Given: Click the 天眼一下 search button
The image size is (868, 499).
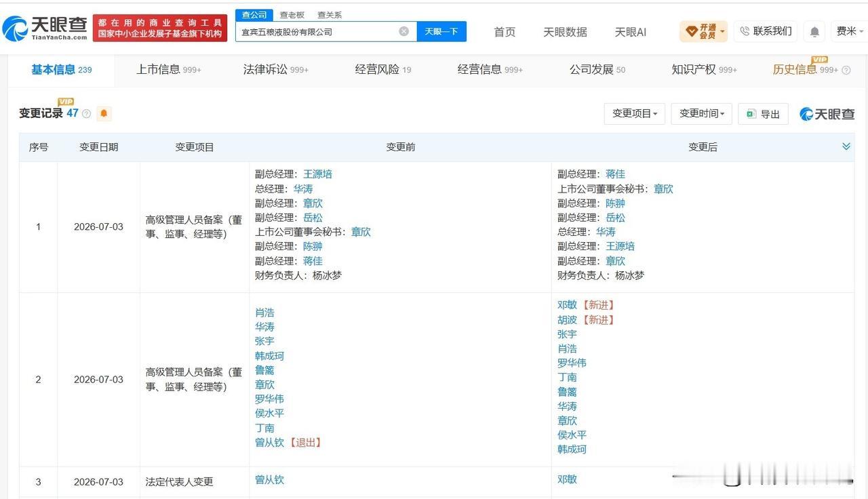Looking at the screenshot, I should click(x=441, y=31).
